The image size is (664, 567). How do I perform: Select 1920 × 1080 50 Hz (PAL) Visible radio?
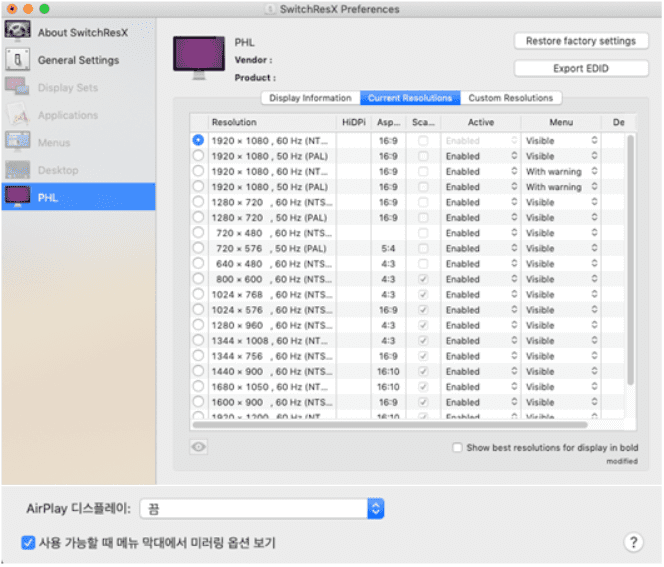[x=198, y=156]
